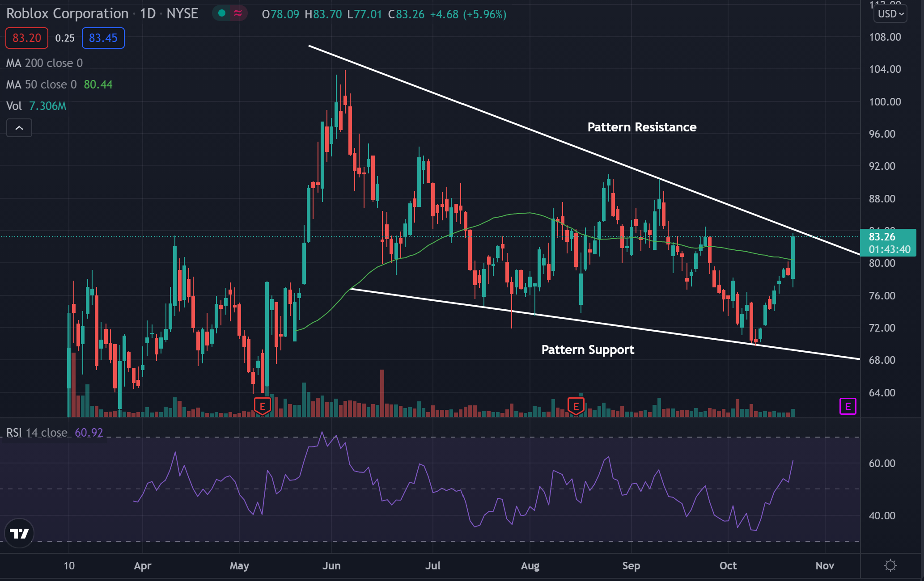This screenshot has width=924, height=581.
Task: Click the 100.00 price axis label
Action: [885, 101]
